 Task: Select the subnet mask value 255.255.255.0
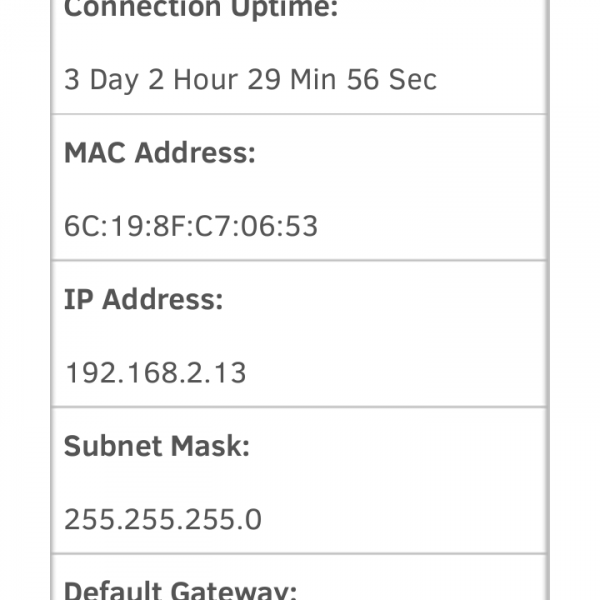163,520
